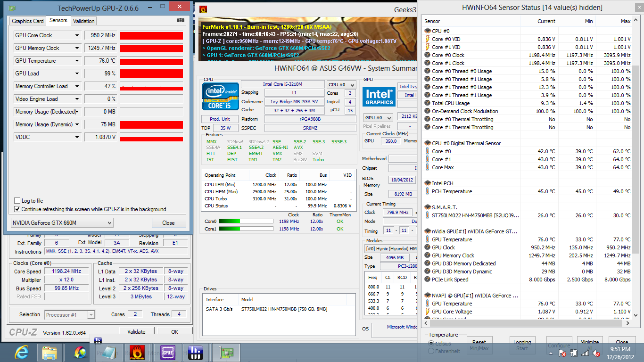The width and height of the screenshot is (644, 362).
Task: Enable the Log to file checkbox
Action: click(x=17, y=201)
